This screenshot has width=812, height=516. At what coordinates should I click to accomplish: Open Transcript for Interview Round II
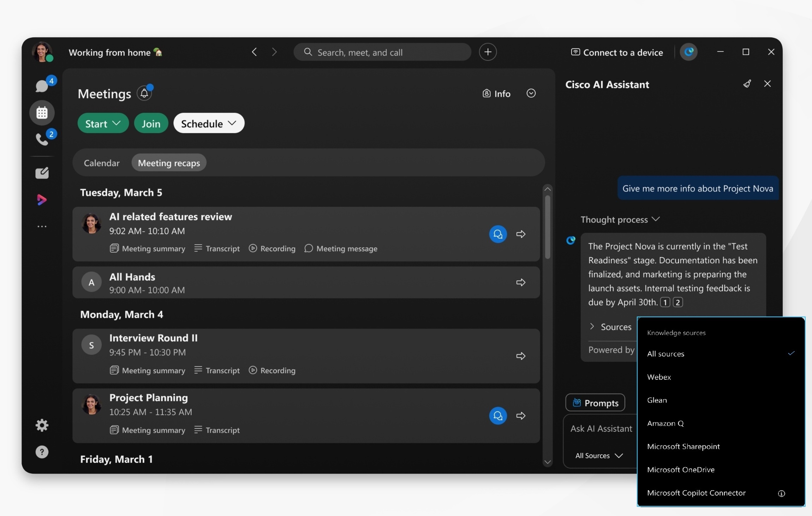pos(217,370)
